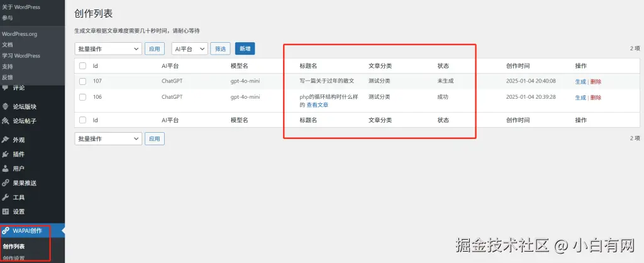Click gpt-4o-mini in row 107
Viewport: 644px width, 263px height.
click(245, 81)
